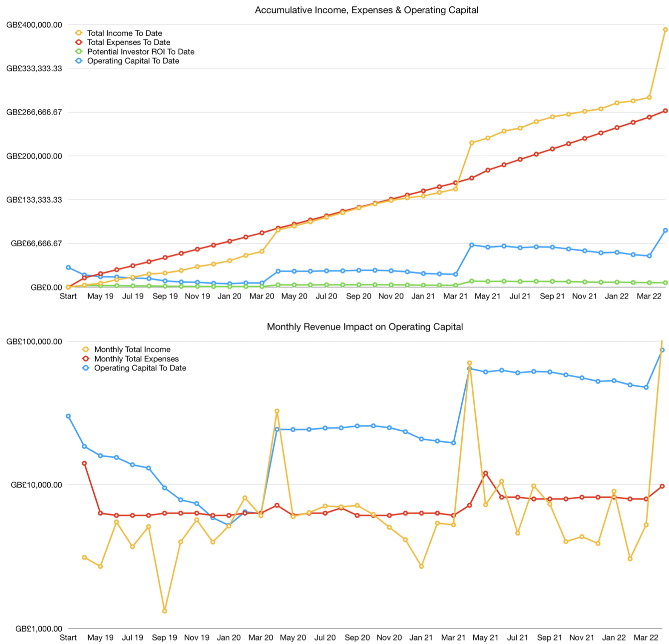Click the 'Start' x-axis label in bottom chart
669x644 pixels.
(x=68, y=638)
